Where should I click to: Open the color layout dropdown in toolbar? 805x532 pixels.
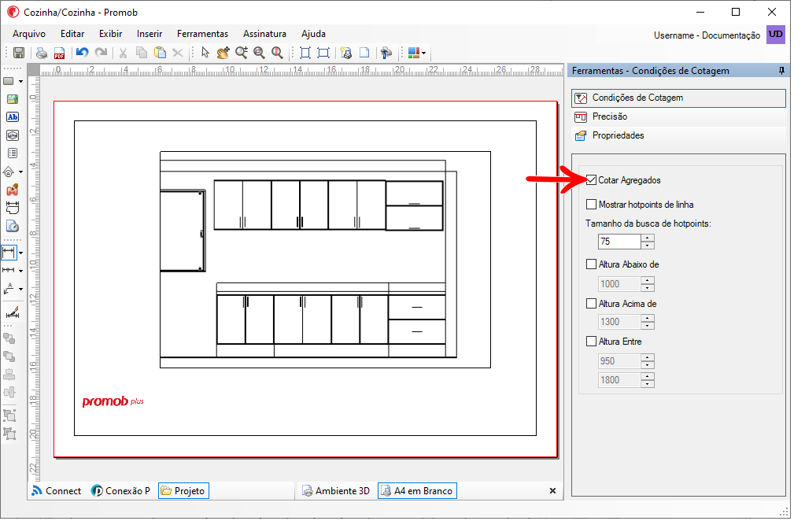(423, 54)
